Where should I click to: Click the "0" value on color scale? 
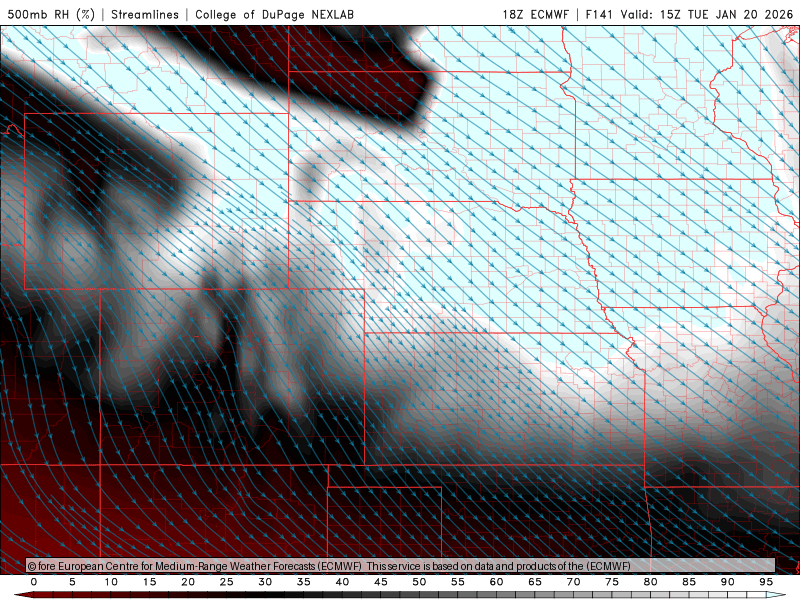point(34,582)
